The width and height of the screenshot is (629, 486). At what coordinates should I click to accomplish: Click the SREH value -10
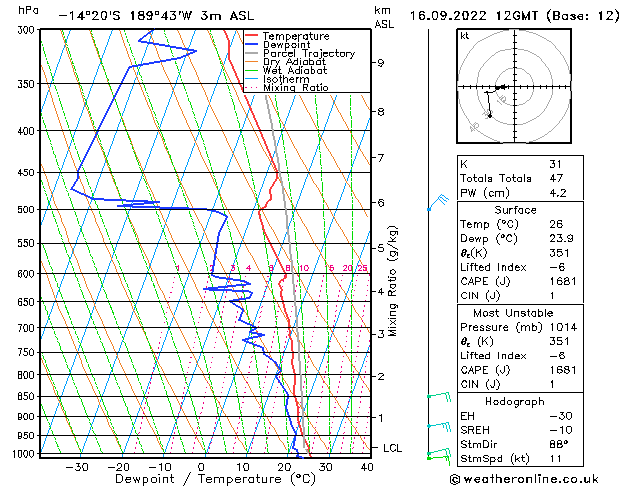click(x=561, y=430)
